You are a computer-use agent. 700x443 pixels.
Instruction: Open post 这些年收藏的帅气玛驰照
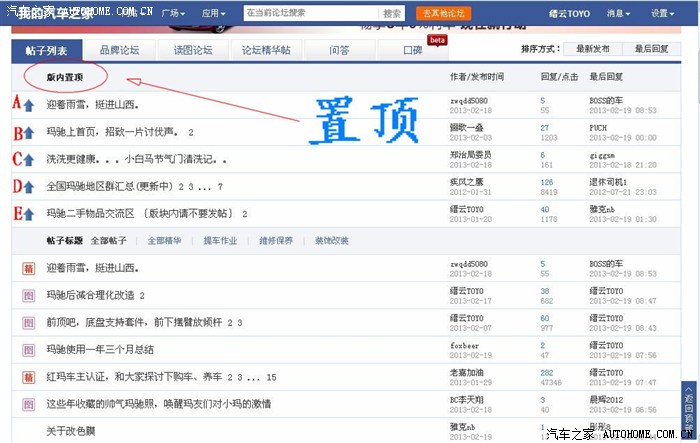click(158, 404)
